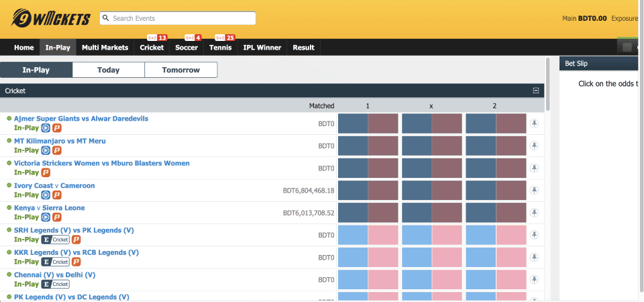Click orange P icon for MT Kilimanjaro match
This screenshot has height=302, width=644.
point(56,150)
